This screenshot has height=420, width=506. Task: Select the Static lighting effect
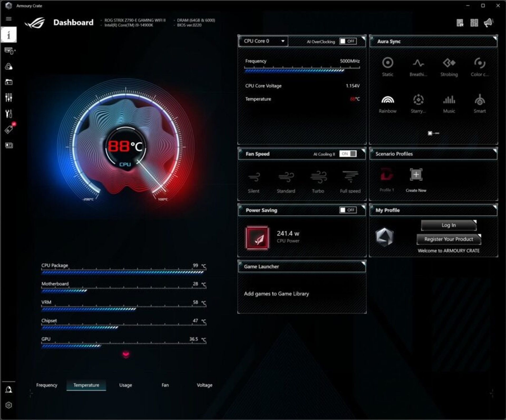(387, 67)
